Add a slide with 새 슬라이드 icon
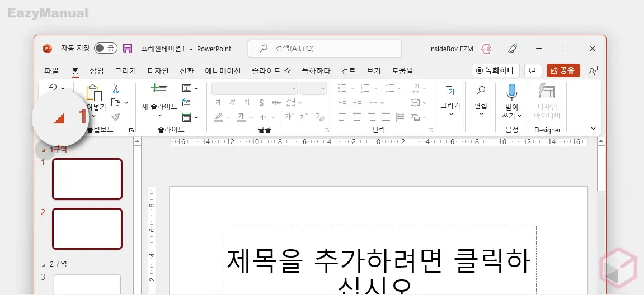 [x=159, y=91]
